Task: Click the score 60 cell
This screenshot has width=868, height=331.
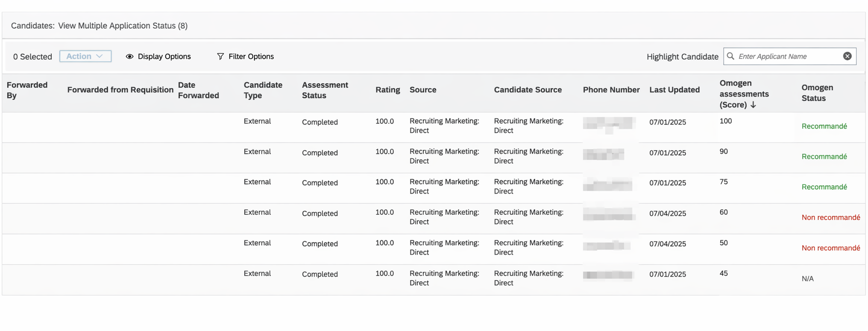Action: click(x=723, y=212)
